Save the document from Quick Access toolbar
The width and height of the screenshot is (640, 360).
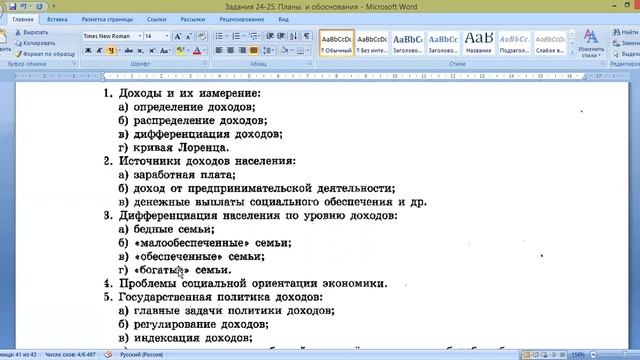coord(12,7)
